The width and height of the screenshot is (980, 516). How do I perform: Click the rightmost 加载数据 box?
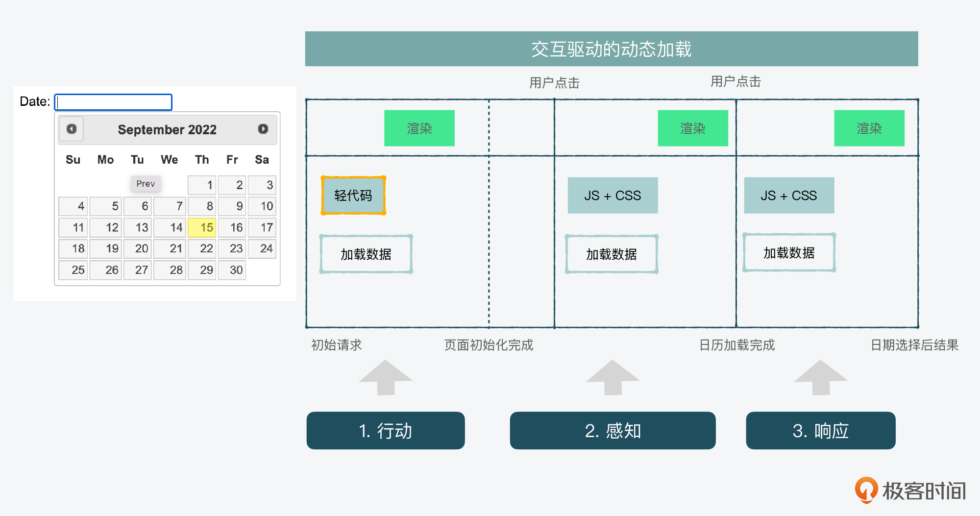coord(789,253)
